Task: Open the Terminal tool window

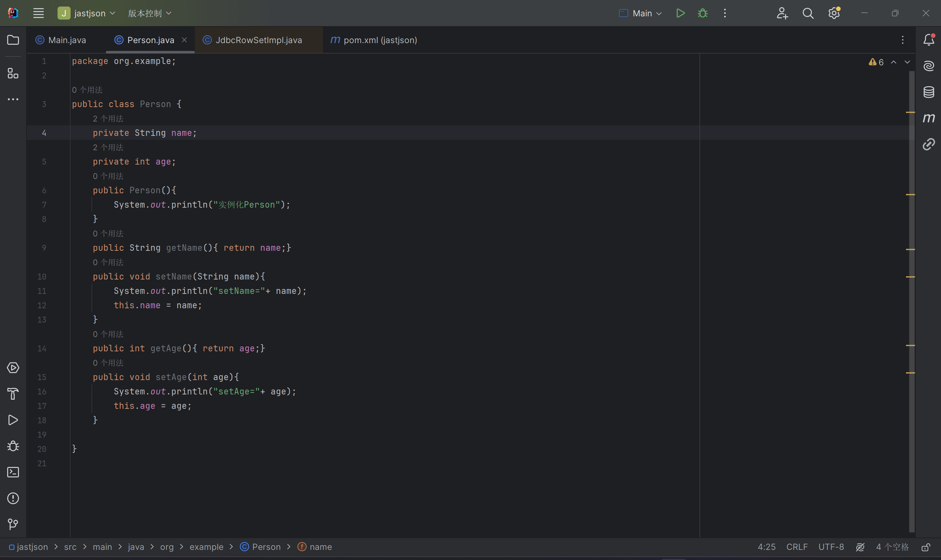Action: [13, 472]
